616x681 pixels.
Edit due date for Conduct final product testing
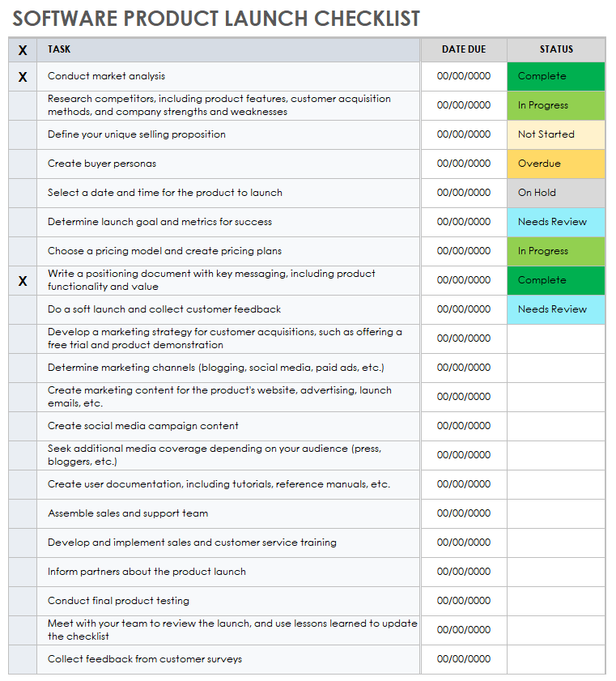tap(464, 601)
